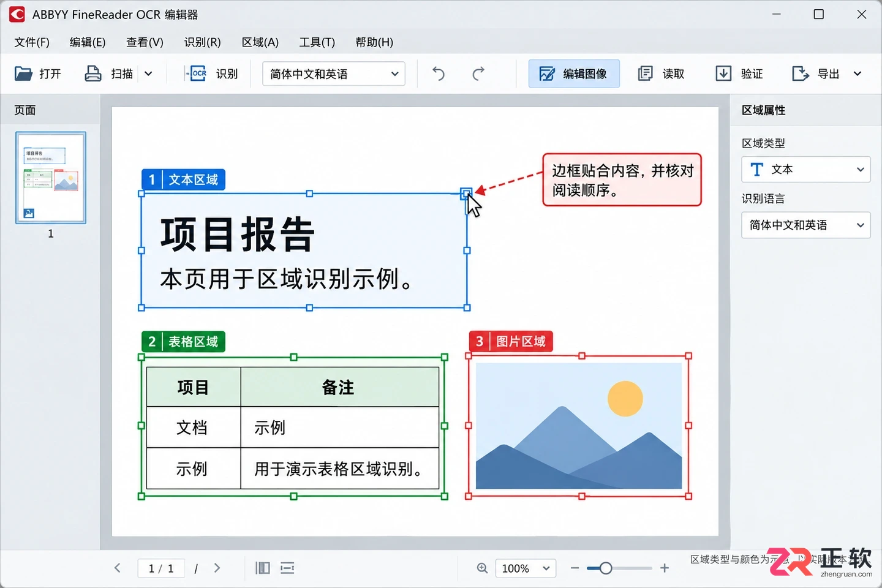
Task: Click the Scan printer icon
Action: pyautogui.click(x=93, y=73)
